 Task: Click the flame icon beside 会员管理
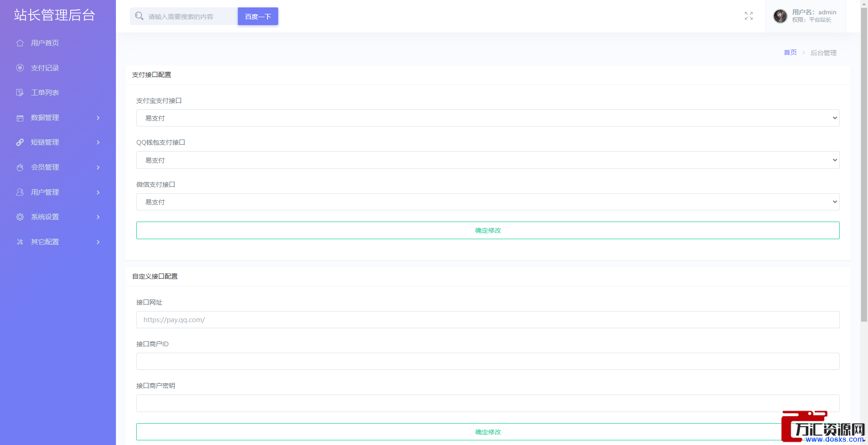(x=20, y=167)
